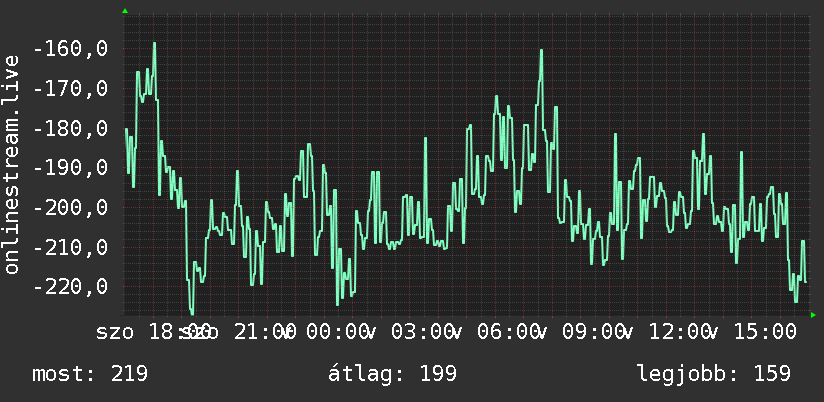Click the -170,0 y-axis label
This screenshot has height=402, width=824.
tap(70, 88)
